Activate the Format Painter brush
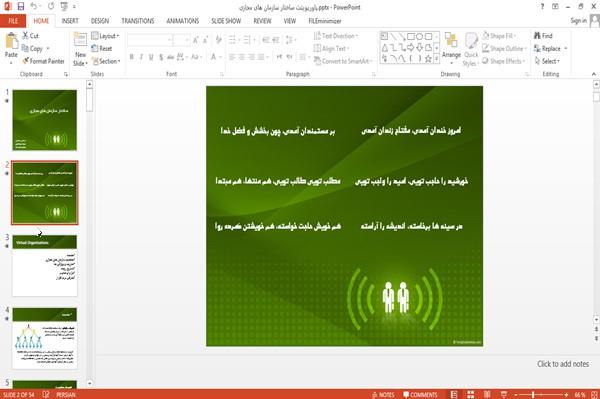 click(43, 61)
